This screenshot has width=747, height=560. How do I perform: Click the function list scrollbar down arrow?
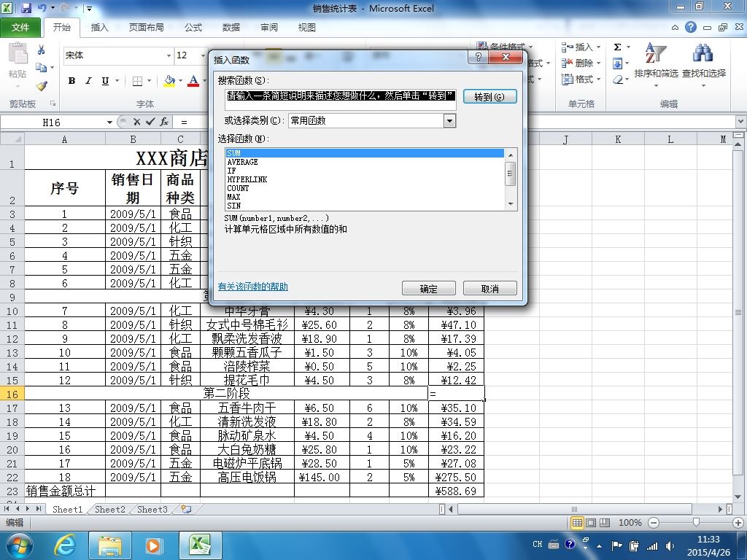coord(510,204)
